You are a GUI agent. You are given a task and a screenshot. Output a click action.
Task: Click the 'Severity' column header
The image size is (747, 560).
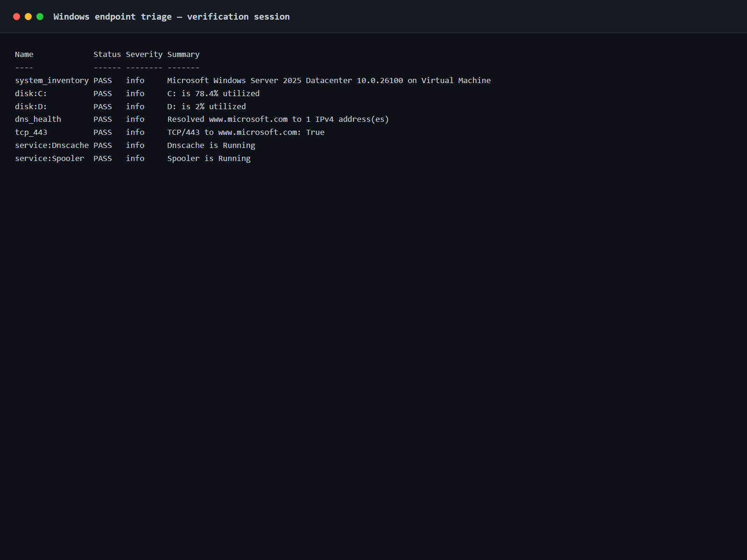[x=144, y=55]
